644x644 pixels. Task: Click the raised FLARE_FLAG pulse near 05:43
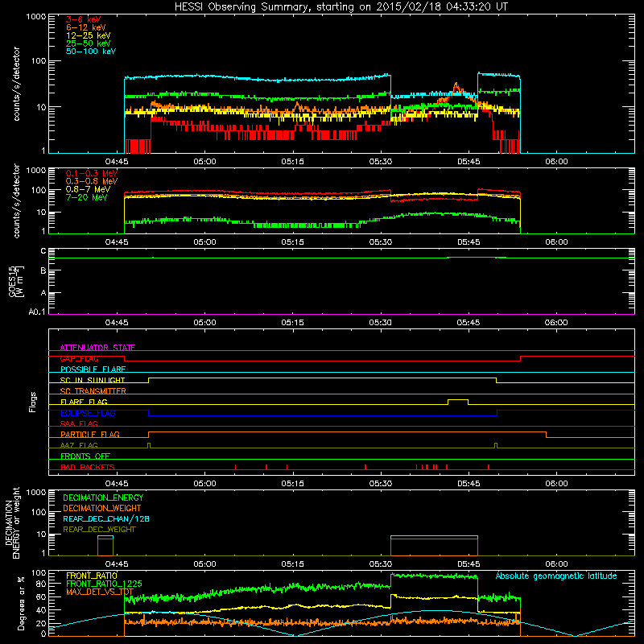click(x=458, y=401)
